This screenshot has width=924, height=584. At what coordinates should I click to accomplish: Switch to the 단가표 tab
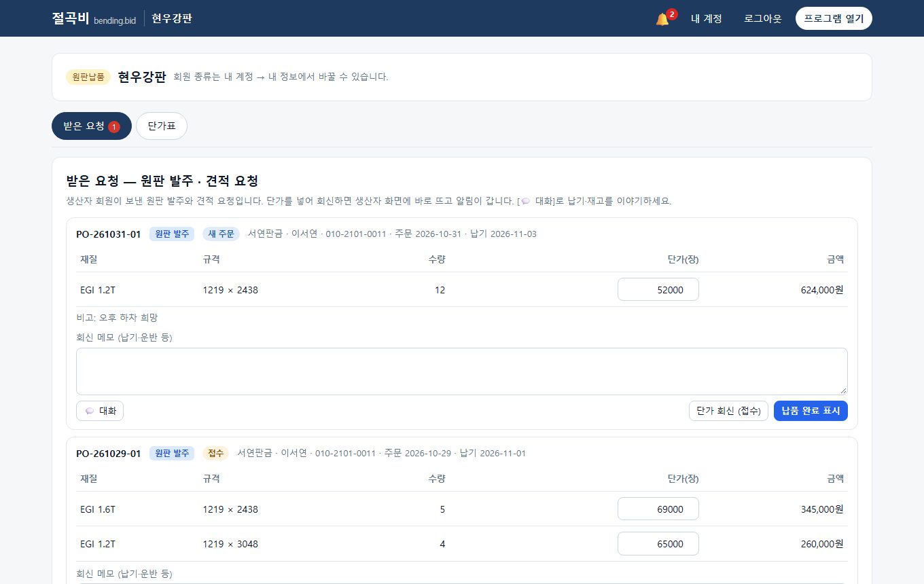tap(162, 126)
